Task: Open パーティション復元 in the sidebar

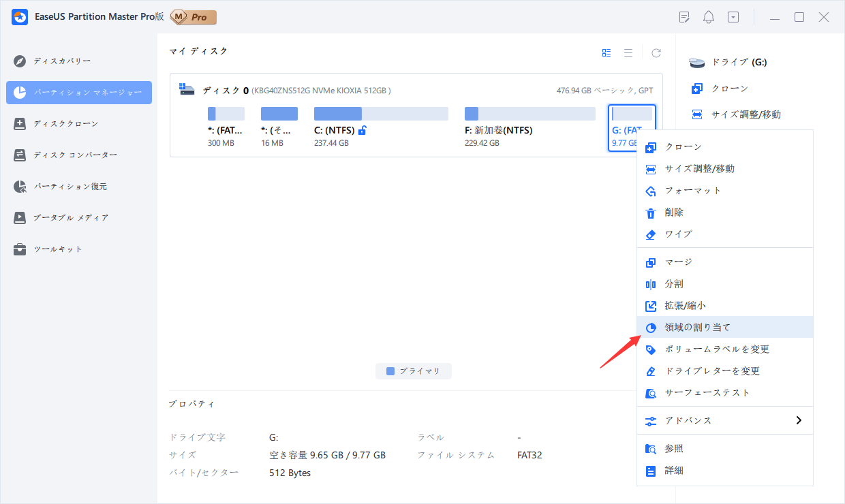Action: (x=70, y=187)
